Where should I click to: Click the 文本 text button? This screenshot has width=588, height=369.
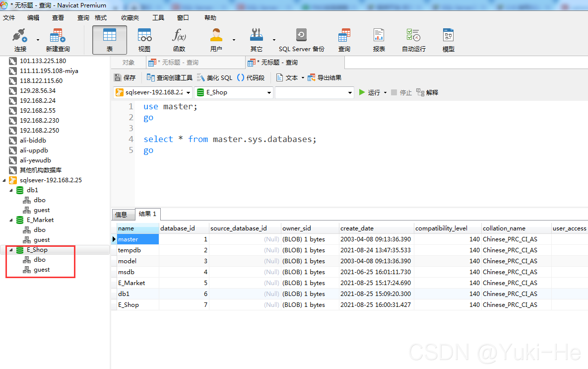click(287, 77)
